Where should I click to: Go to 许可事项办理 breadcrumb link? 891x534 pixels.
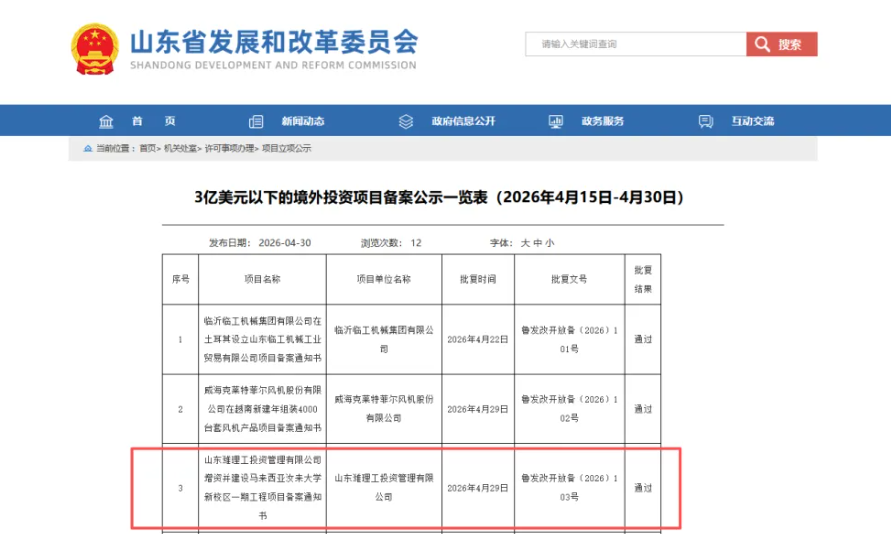pos(229,148)
